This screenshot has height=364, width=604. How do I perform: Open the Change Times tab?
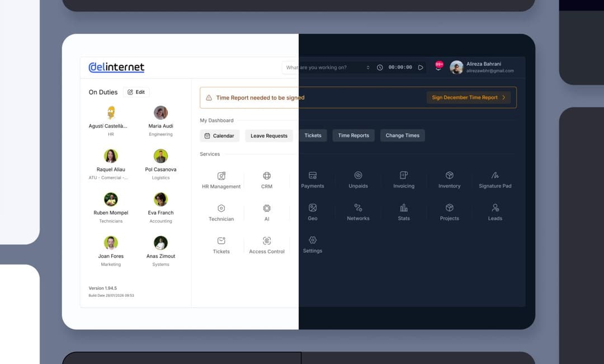[x=402, y=135]
